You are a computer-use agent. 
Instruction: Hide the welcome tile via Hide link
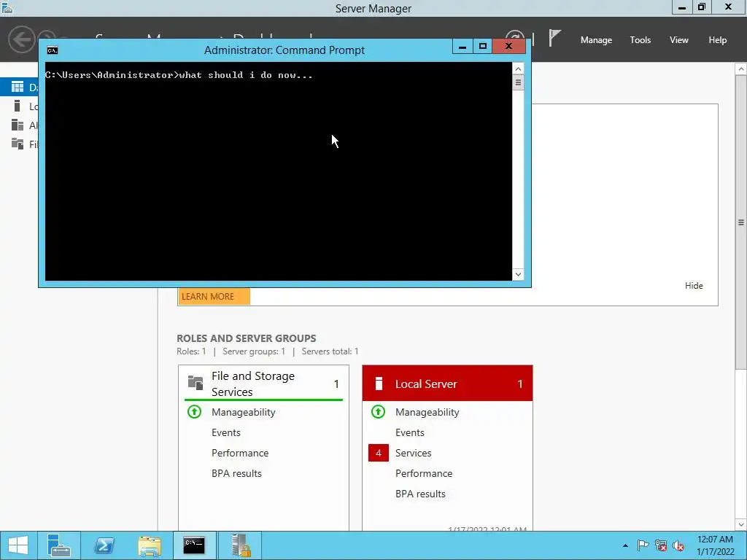[x=694, y=285]
